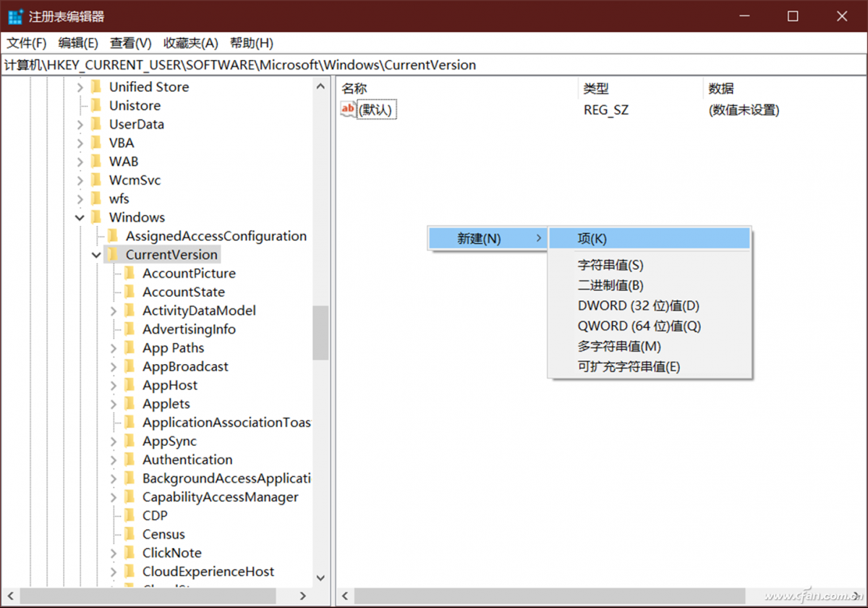This screenshot has width=868, height=608.
Task: Expand the CapabilityAccessManager key
Action: point(113,497)
